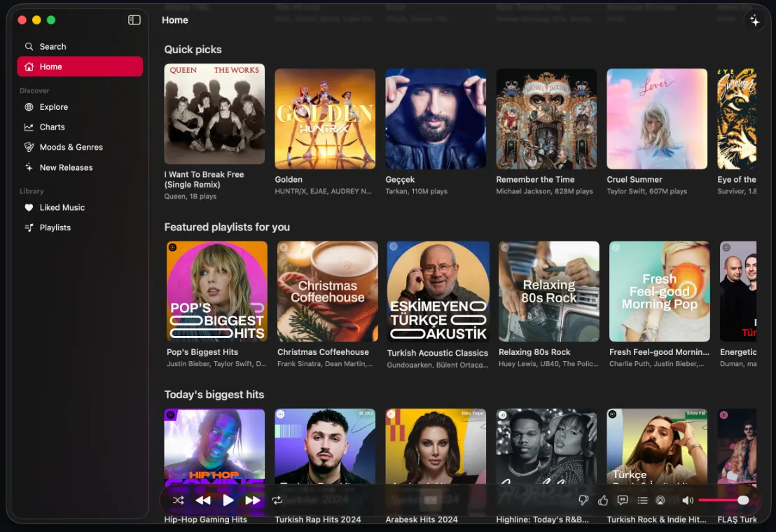This screenshot has width=776, height=532.
Task: Click the Cruel Summer song title
Action: 635,179
